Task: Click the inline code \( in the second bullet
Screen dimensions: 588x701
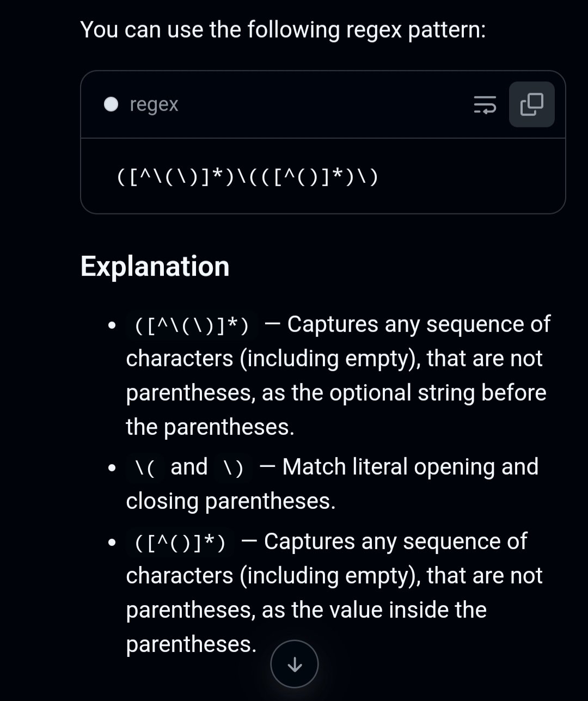Action: point(145,468)
